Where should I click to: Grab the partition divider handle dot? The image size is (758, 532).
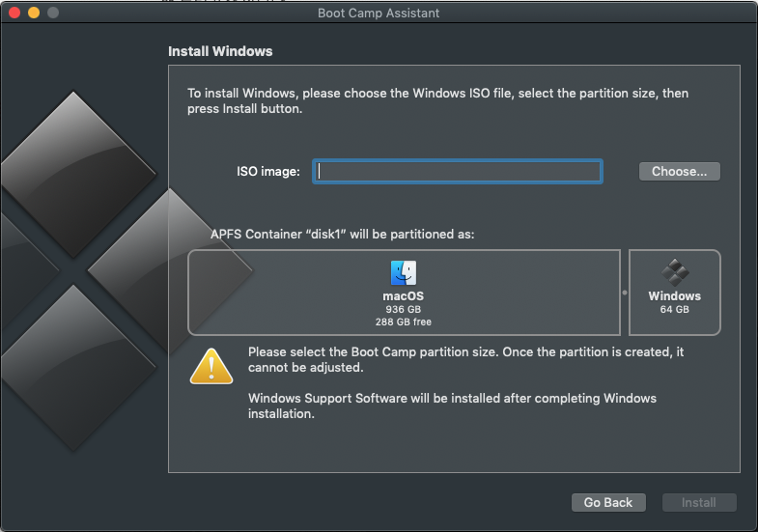tap(625, 293)
